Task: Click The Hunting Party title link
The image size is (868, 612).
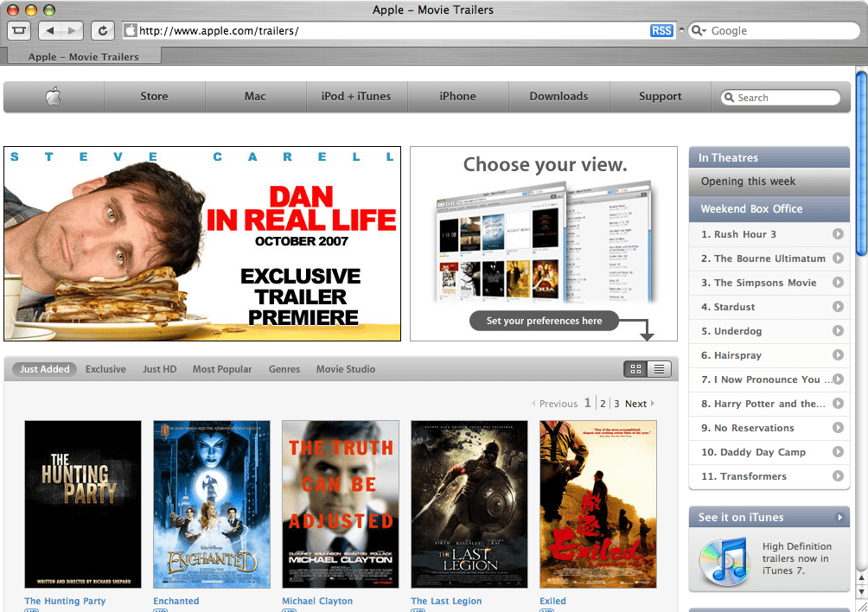Action: 65,601
